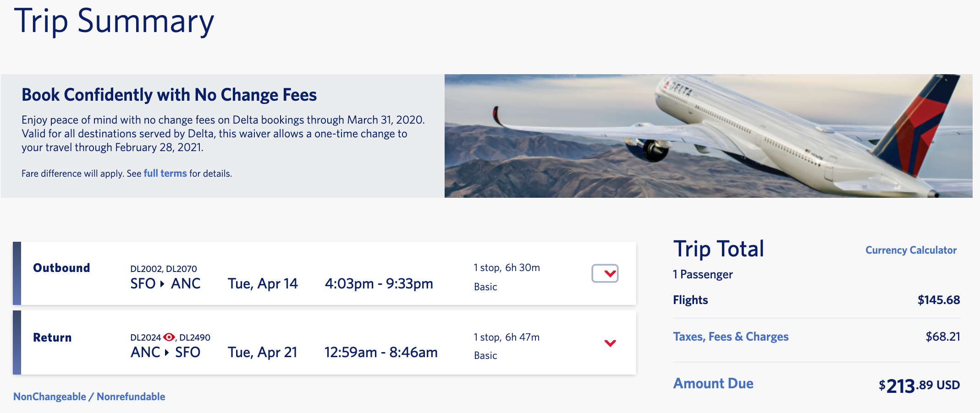View NonChangeable / Nonrefundable fare rules
The height and width of the screenshot is (413, 980).
[x=89, y=397]
